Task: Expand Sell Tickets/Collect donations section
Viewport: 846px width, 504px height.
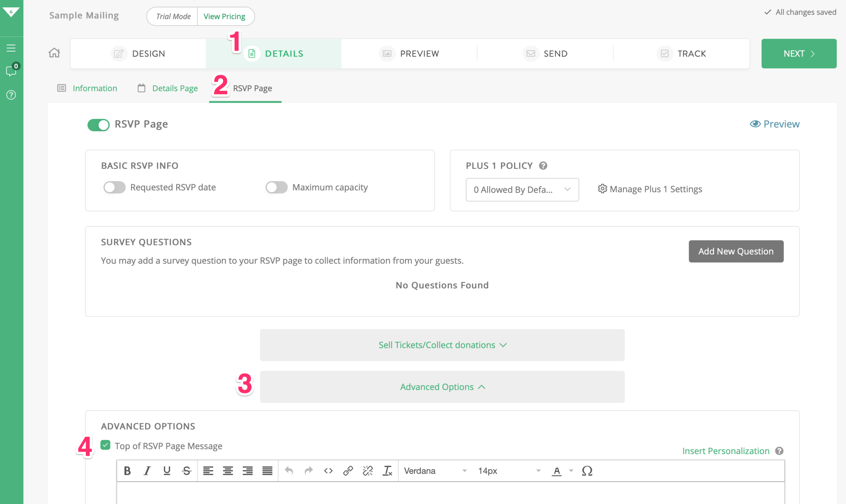Action: click(442, 345)
